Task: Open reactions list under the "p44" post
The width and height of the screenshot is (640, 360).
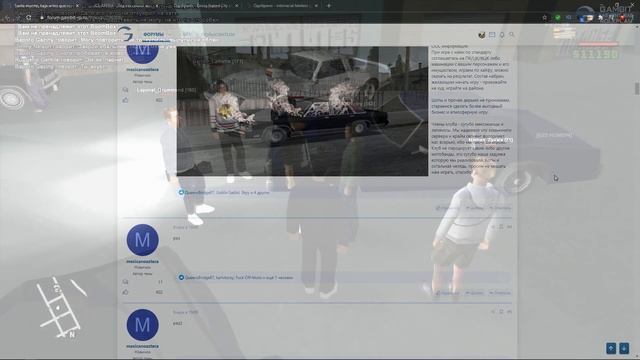Action: tap(239, 278)
